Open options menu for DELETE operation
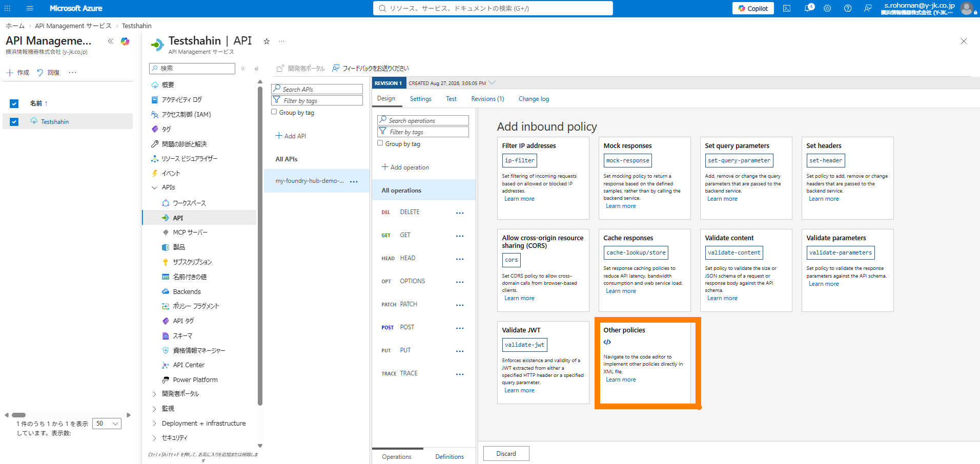Viewport: 980px width, 464px height. [x=460, y=213]
